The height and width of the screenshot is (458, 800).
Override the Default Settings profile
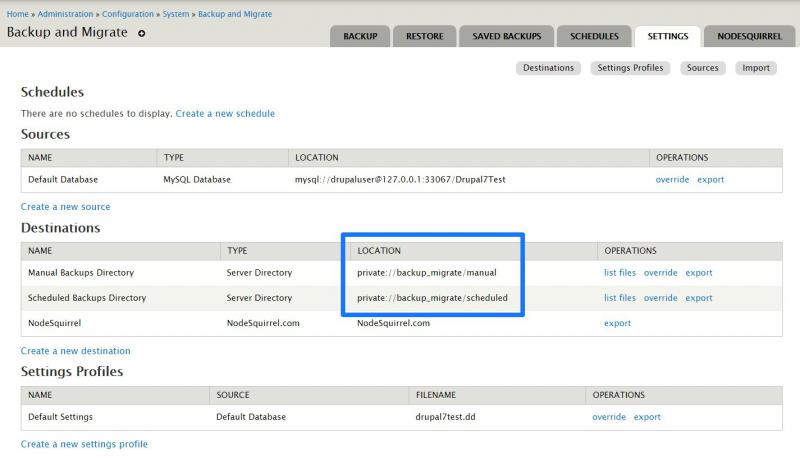(x=609, y=417)
